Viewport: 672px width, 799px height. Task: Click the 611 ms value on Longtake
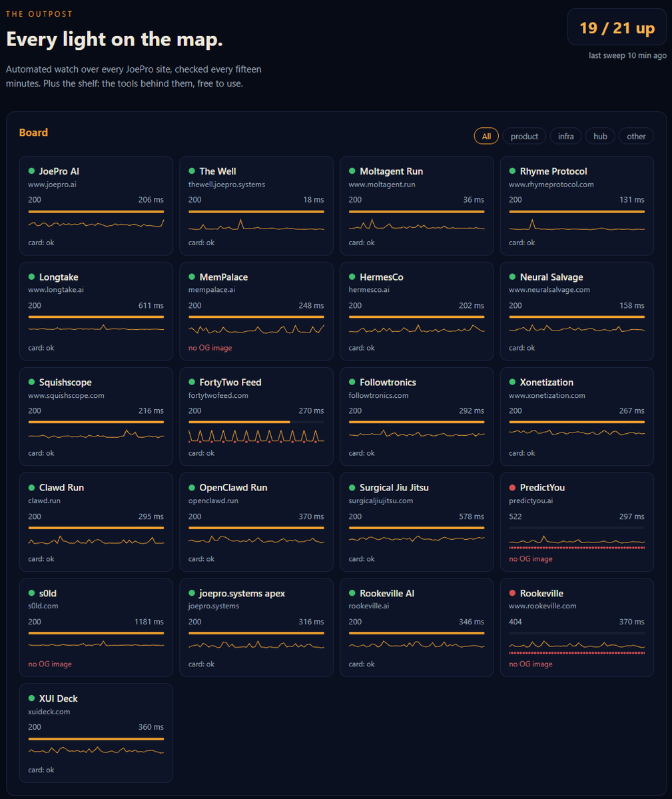tap(151, 305)
